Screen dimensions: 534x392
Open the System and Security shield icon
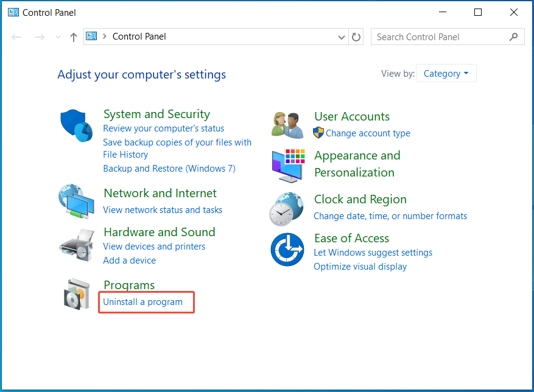(76, 125)
